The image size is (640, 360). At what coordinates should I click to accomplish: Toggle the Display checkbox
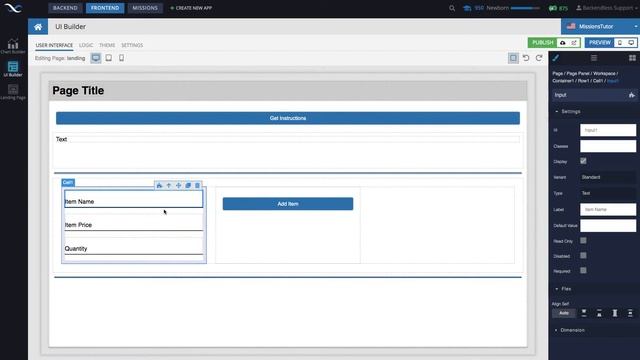[583, 161]
